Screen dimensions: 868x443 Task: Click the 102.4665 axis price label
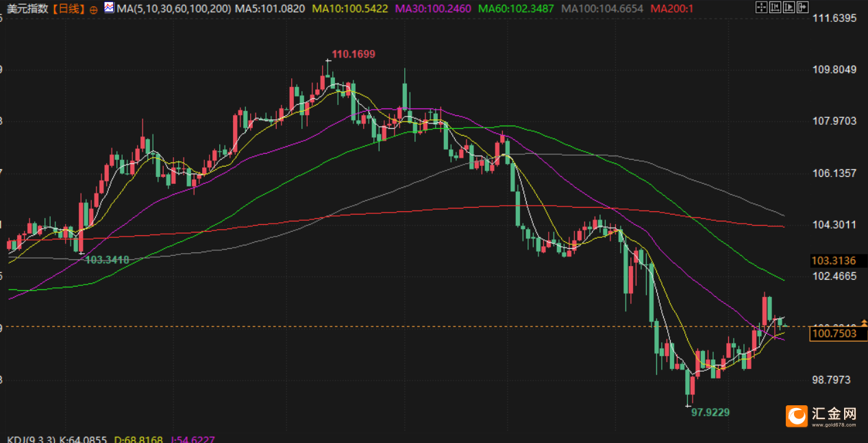coord(834,276)
